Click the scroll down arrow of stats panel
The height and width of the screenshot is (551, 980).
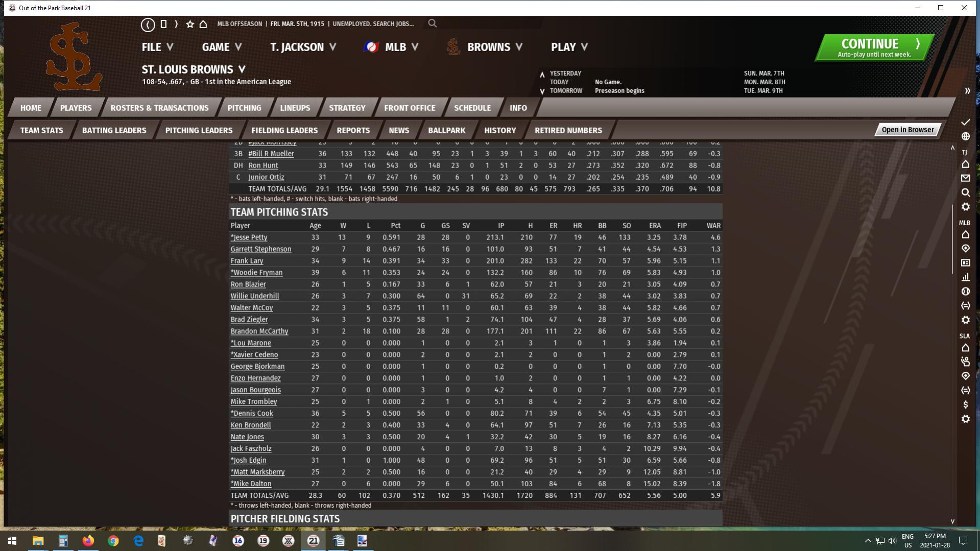[x=952, y=521]
